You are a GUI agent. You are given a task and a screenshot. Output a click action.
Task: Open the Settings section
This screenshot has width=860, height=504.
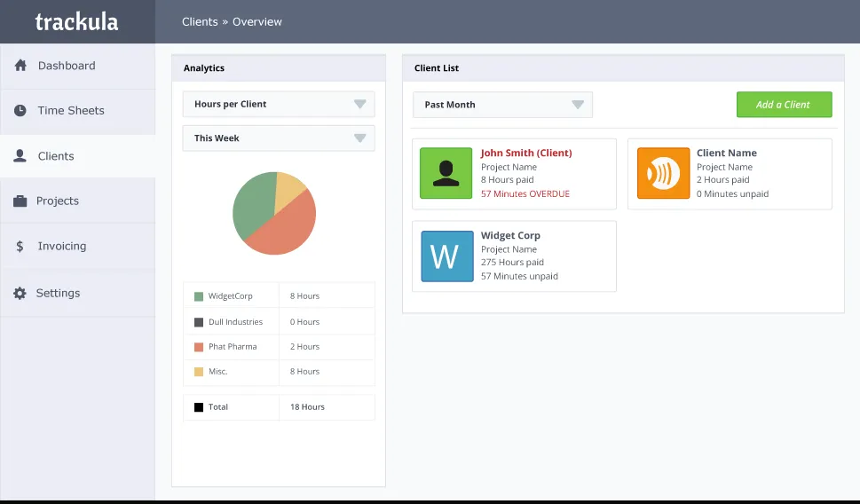pos(77,293)
